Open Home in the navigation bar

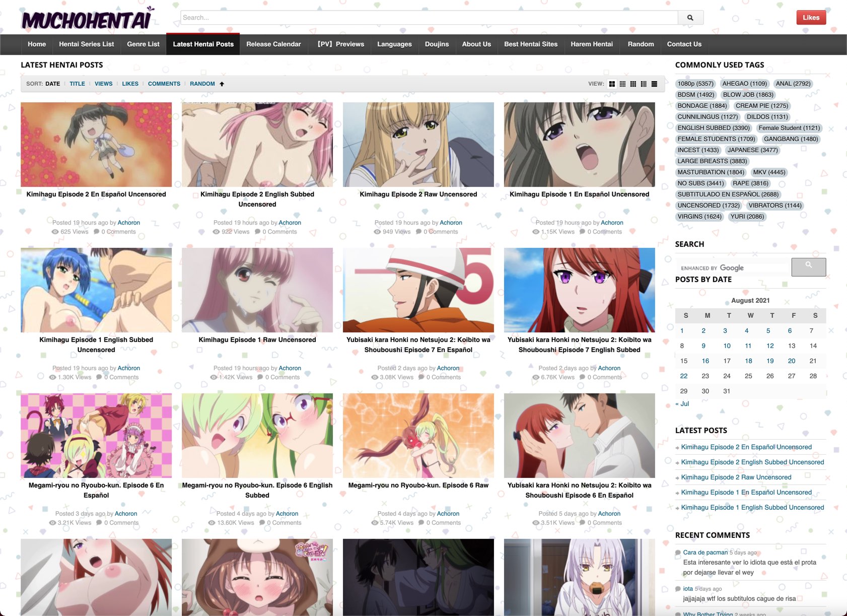point(37,44)
